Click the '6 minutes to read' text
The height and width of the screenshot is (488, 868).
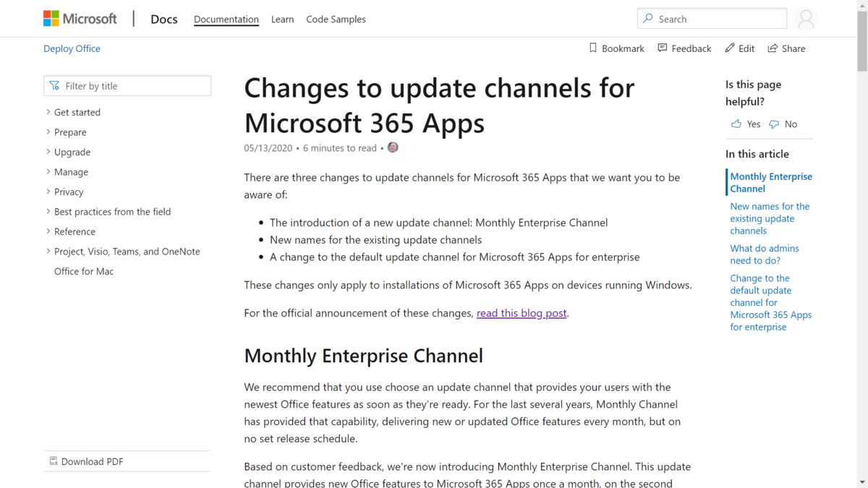click(x=340, y=148)
